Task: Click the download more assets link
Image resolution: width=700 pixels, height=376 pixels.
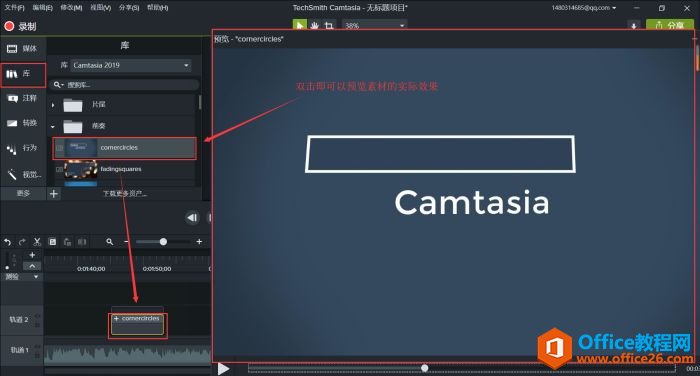Action: (125, 194)
